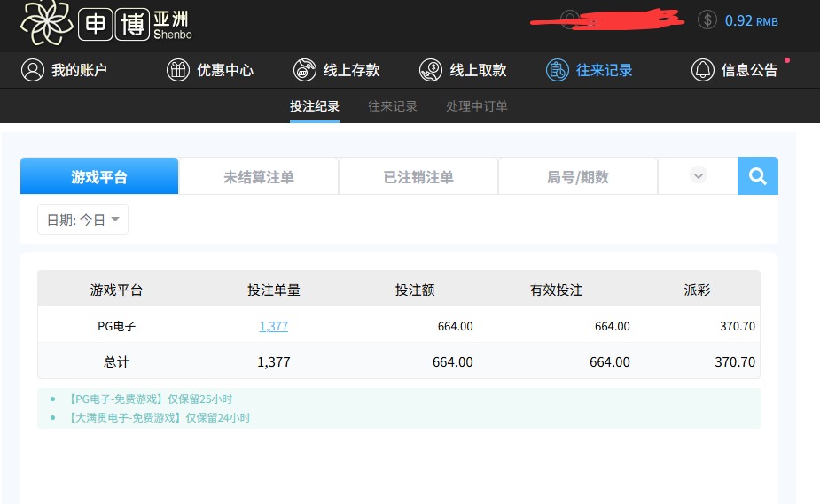Open the 1,377 bet count link

[x=273, y=326]
